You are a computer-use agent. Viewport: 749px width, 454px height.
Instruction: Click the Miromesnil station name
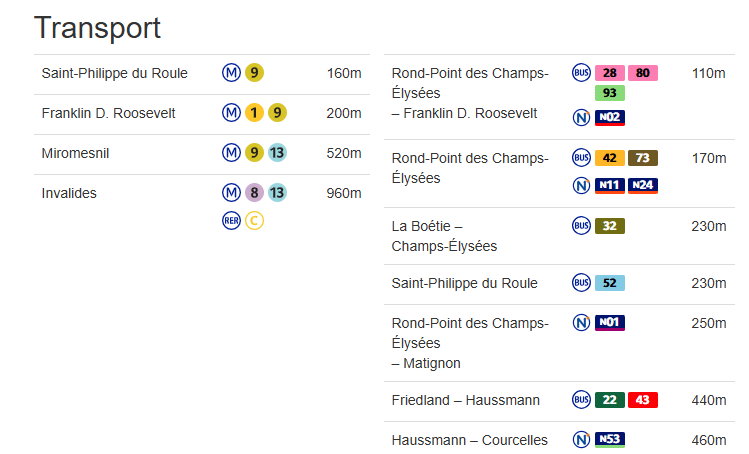coord(75,153)
